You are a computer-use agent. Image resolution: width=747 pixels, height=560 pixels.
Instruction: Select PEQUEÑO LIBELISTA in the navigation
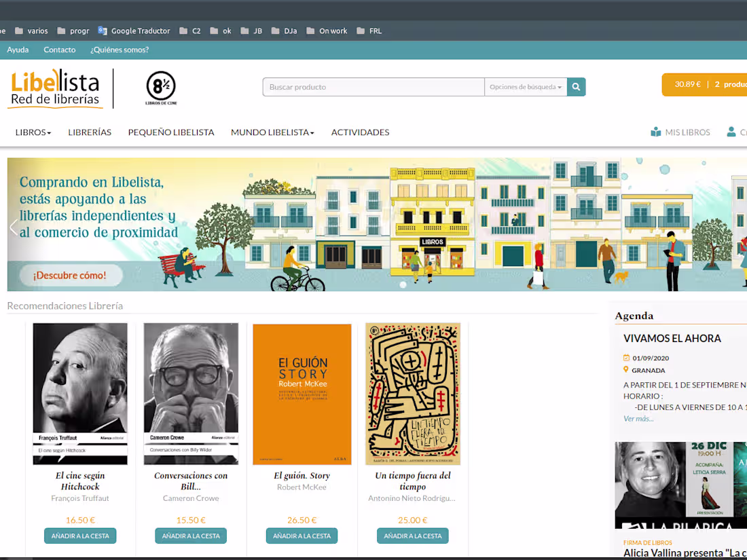click(170, 132)
